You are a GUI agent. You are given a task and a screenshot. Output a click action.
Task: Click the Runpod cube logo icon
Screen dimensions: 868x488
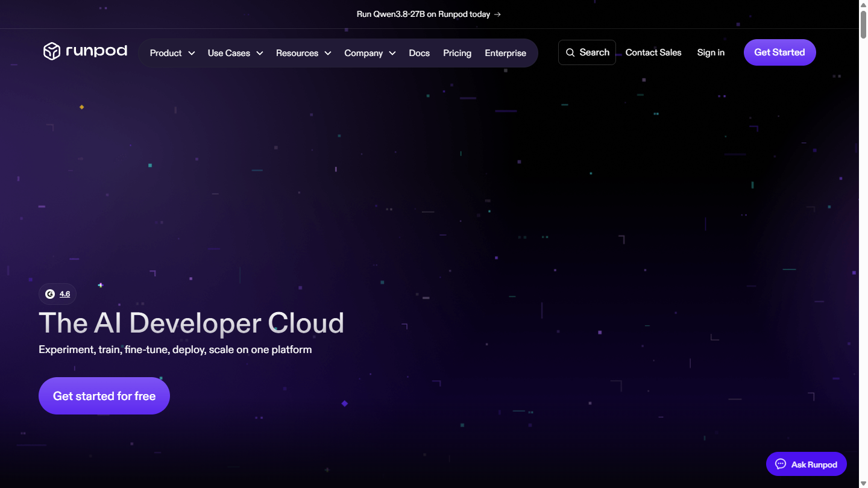(52, 52)
